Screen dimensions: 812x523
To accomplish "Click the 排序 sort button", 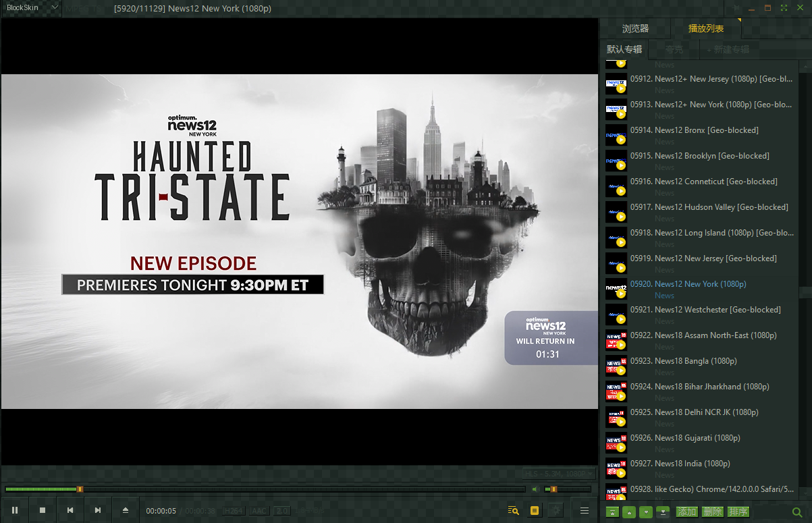I will click(x=738, y=512).
